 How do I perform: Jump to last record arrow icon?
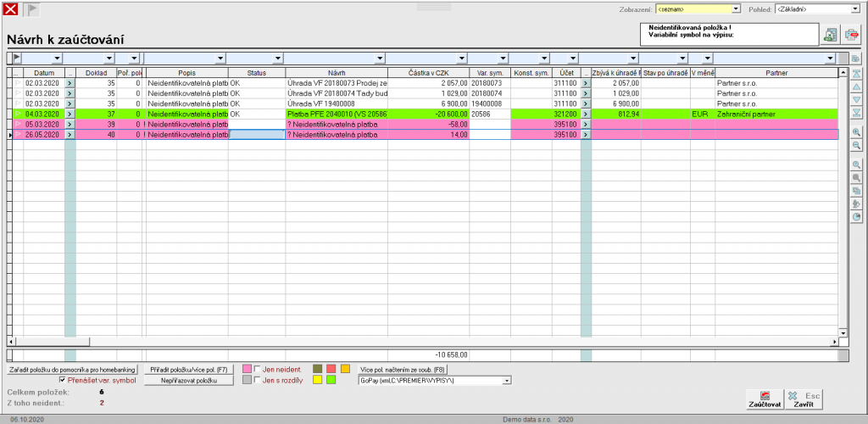click(856, 113)
